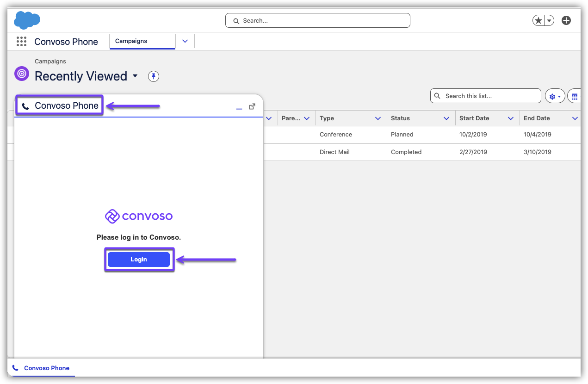The height and width of the screenshot is (384, 588).
Task: Click the Login button
Action: click(139, 260)
